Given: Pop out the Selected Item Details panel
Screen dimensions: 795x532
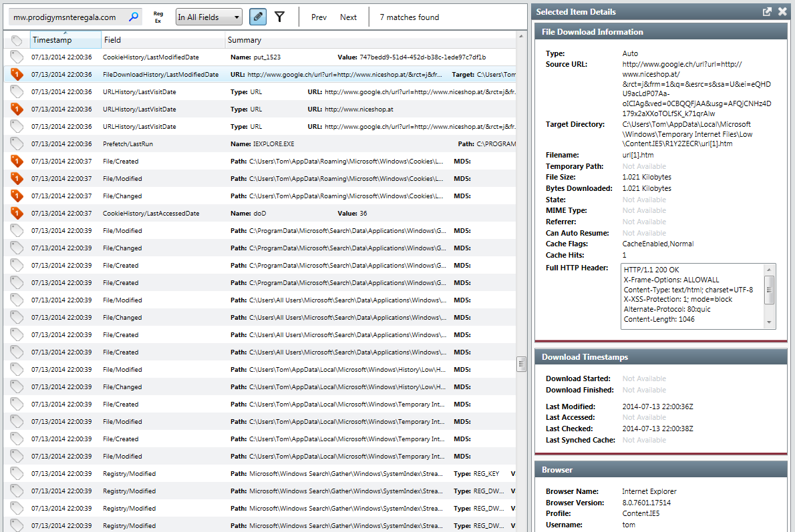Looking at the screenshot, I should click(767, 11).
